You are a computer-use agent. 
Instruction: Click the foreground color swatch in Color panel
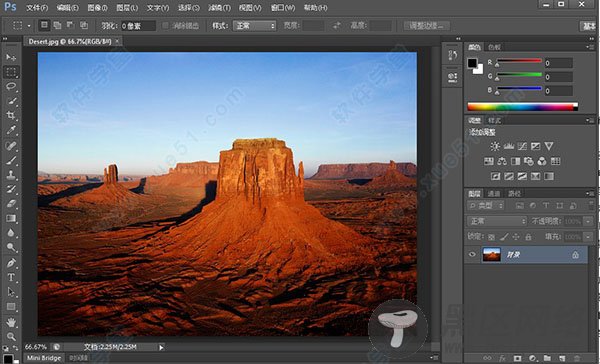tap(472, 63)
